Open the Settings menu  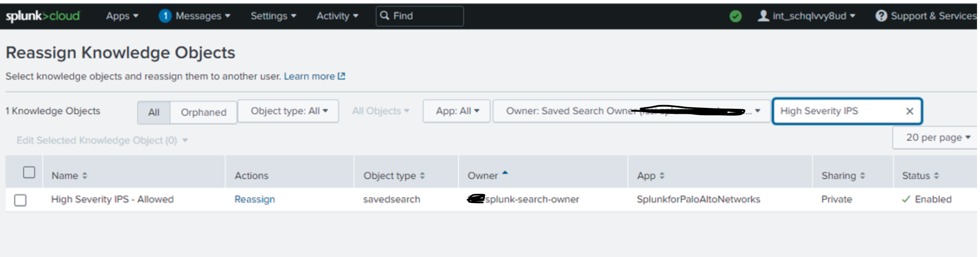coord(273,16)
